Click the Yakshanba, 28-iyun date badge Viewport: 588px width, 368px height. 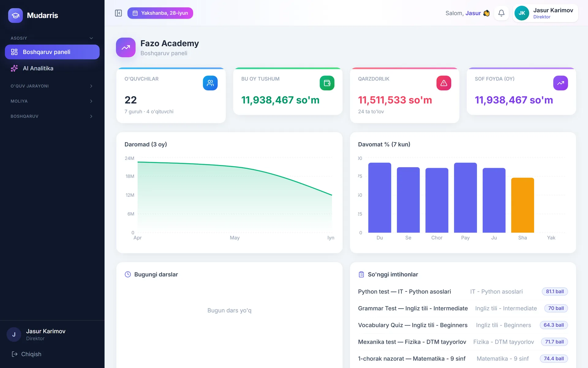click(x=160, y=13)
